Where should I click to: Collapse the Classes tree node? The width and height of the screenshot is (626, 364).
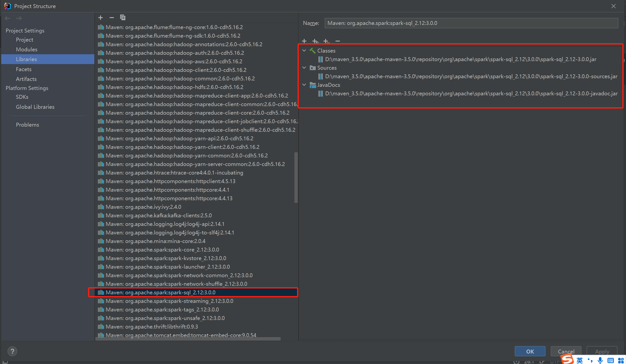pyautogui.click(x=304, y=50)
